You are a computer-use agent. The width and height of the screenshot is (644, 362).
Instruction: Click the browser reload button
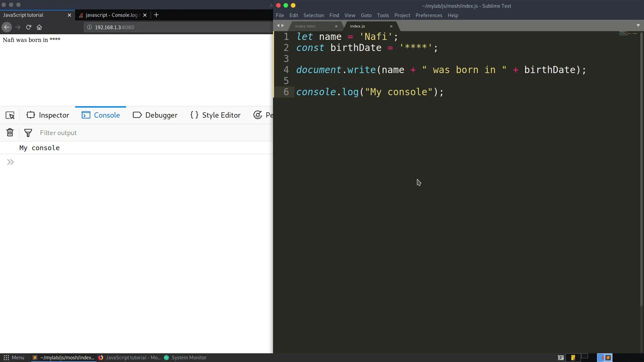[x=28, y=27]
